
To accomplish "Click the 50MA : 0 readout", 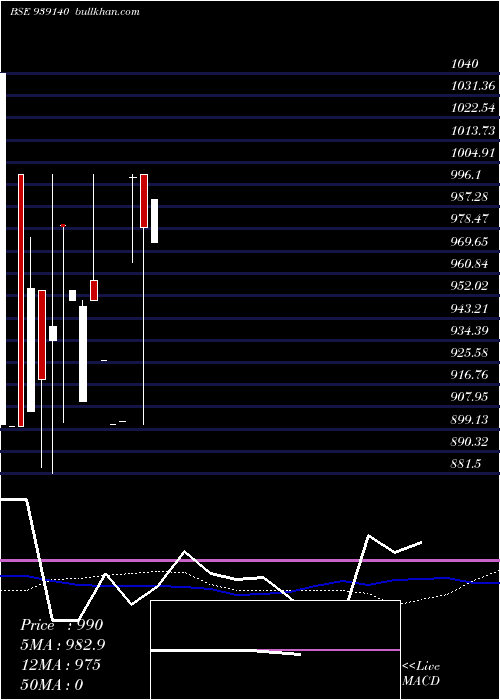I will (52, 685).
